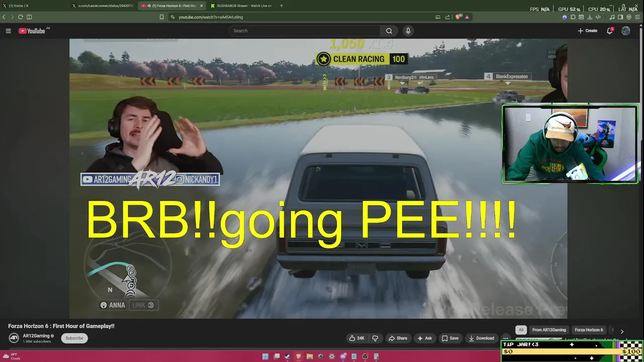This screenshot has height=362, width=644.
Task: Open the AR12Gaming channel name link
Action: tap(36, 335)
